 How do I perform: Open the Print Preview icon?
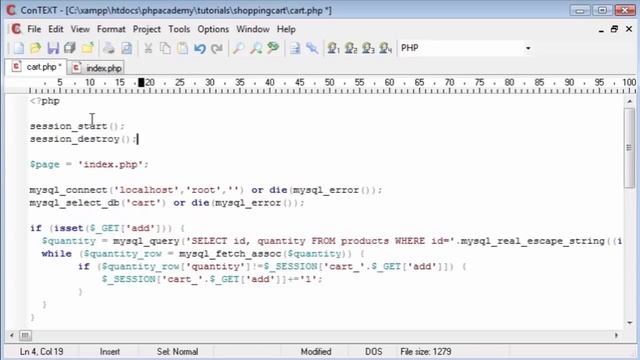pyautogui.click(x=127, y=48)
